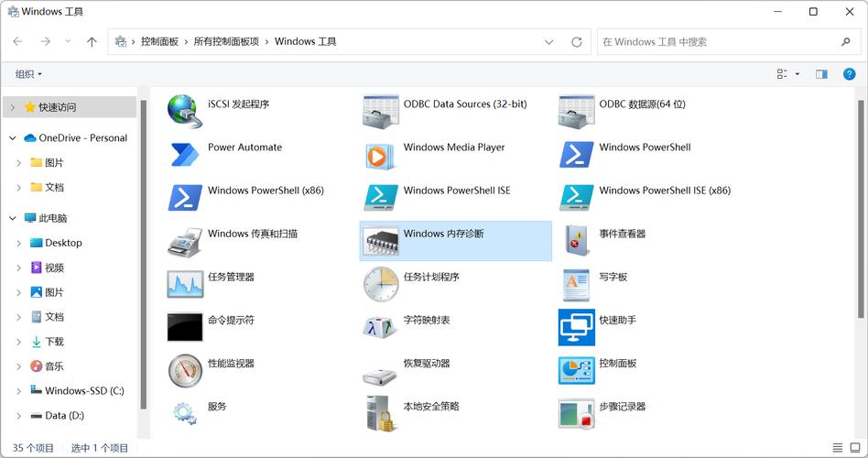Select the Windows PowerShell (x86) icon
868x458 pixels.
(185, 197)
